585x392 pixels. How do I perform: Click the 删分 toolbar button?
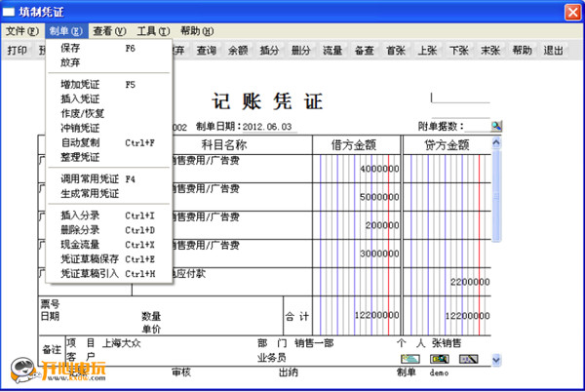300,51
